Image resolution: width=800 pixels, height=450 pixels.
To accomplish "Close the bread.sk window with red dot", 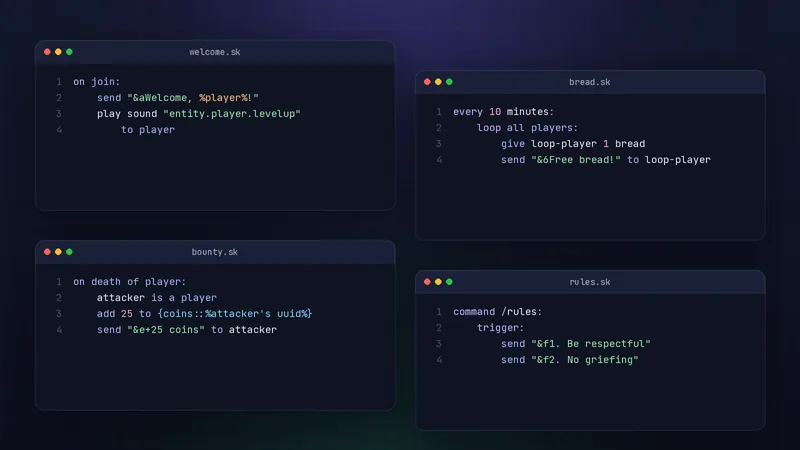I will (427, 82).
